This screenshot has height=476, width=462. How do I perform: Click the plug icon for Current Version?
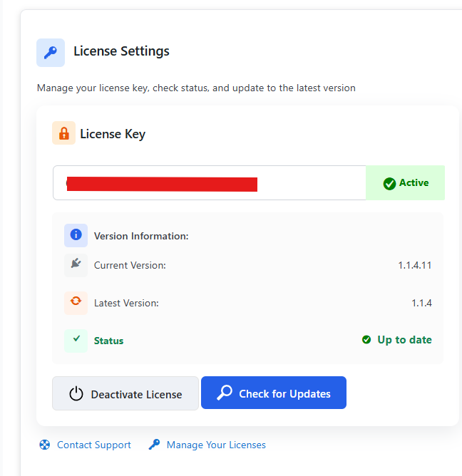coord(76,263)
